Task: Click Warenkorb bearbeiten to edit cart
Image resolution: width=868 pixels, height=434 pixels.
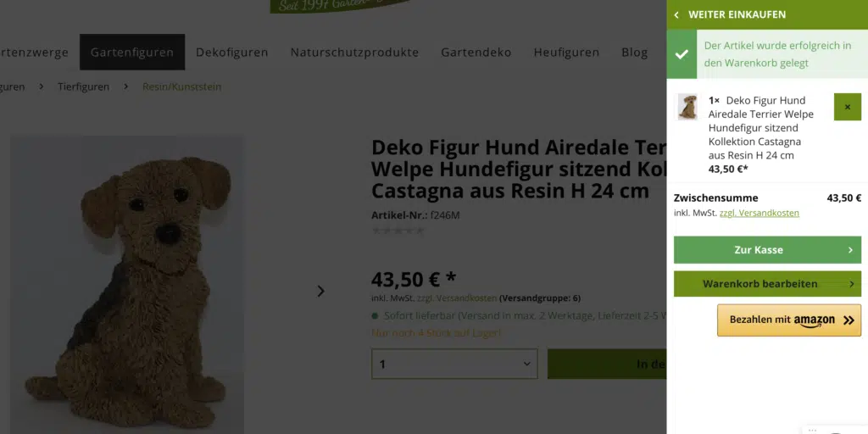Action: tap(767, 284)
